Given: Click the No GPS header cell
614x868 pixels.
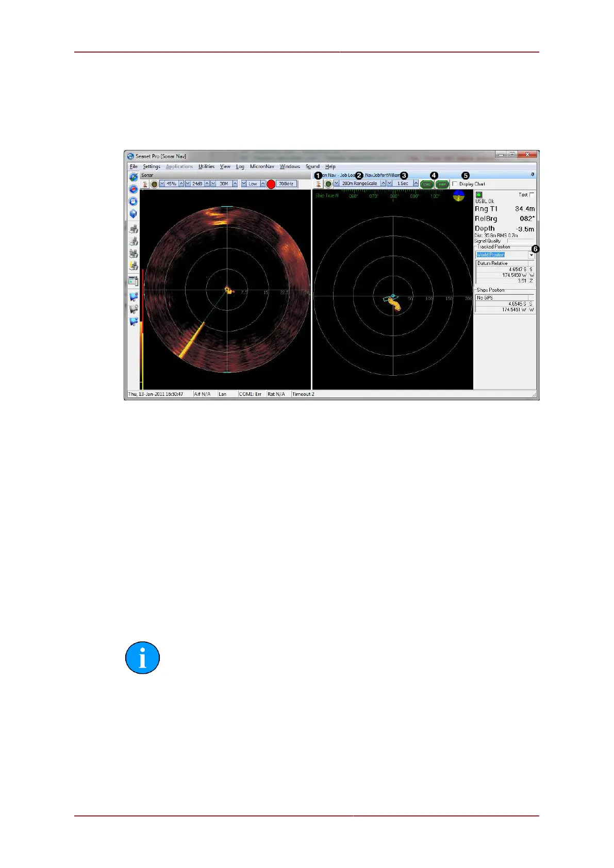Looking at the screenshot, I should 502,298.
